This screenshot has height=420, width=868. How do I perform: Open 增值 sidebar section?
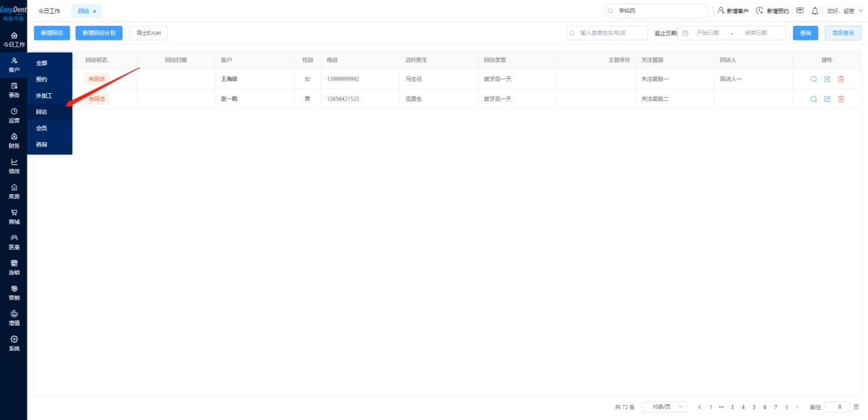(x=14, y=318)
